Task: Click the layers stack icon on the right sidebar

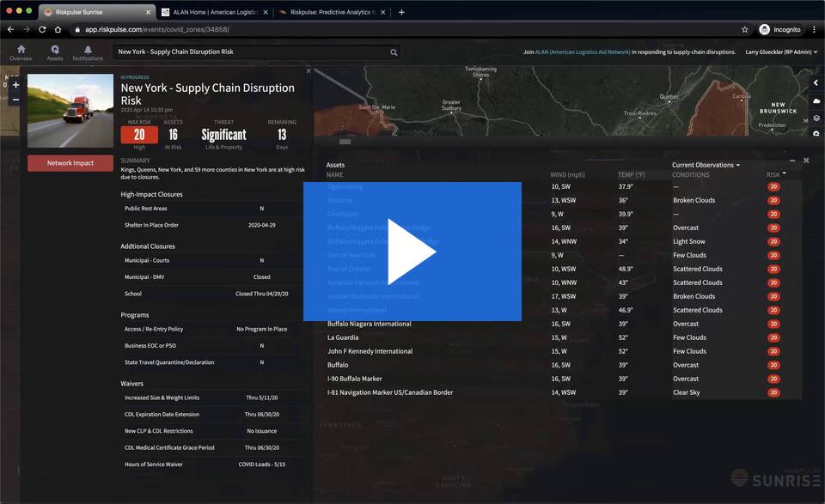Action: 816,118
